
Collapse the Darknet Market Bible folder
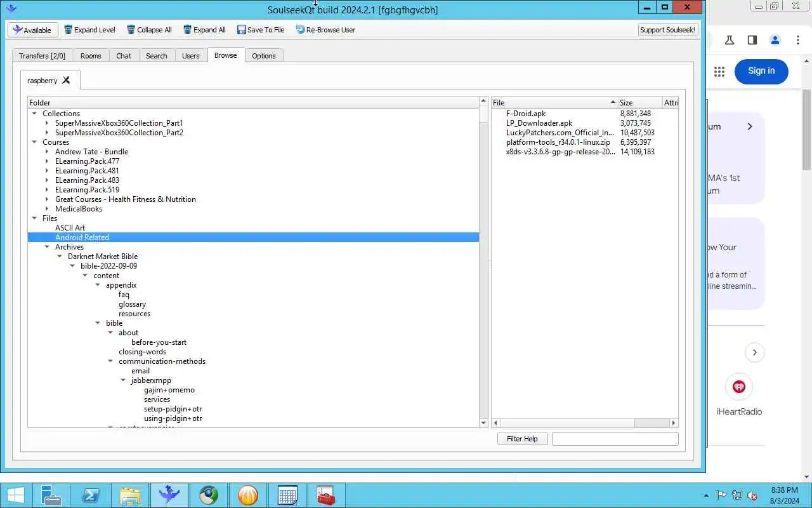60,257
